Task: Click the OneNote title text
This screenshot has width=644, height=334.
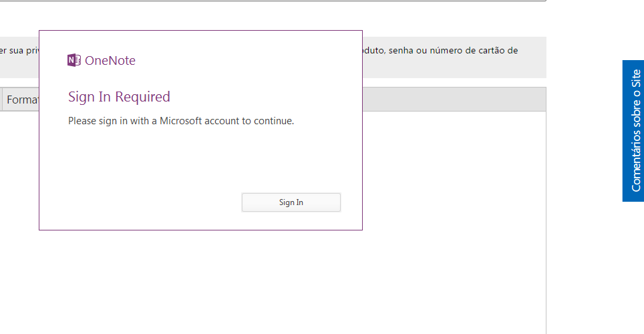Action: point(110,60)
